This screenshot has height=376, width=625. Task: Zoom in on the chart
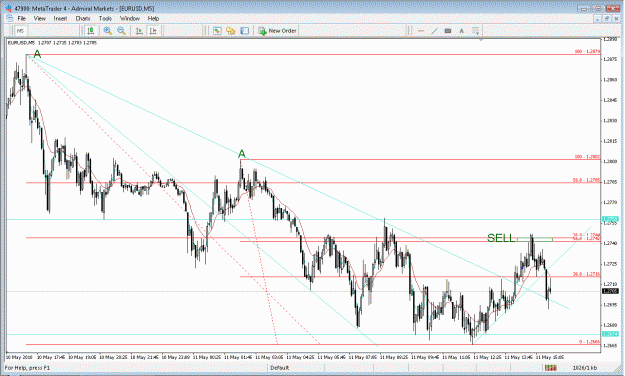[107, 31]
